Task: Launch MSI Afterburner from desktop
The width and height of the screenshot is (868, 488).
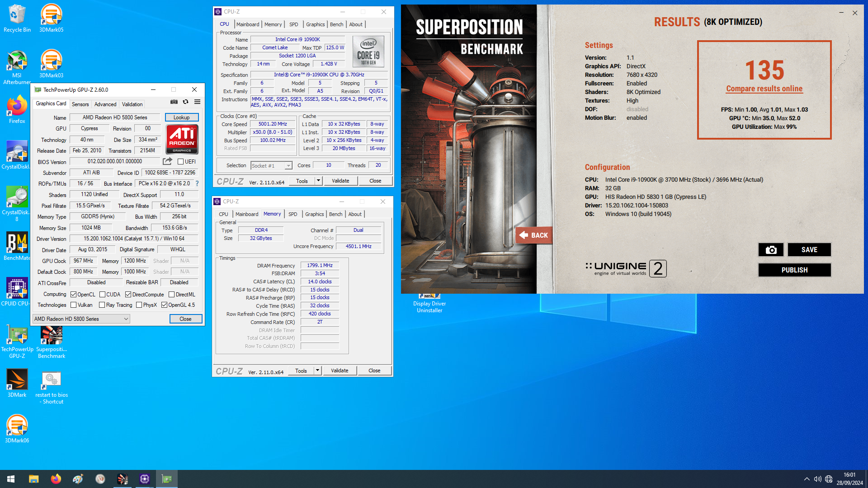Action: click(17, 68)
